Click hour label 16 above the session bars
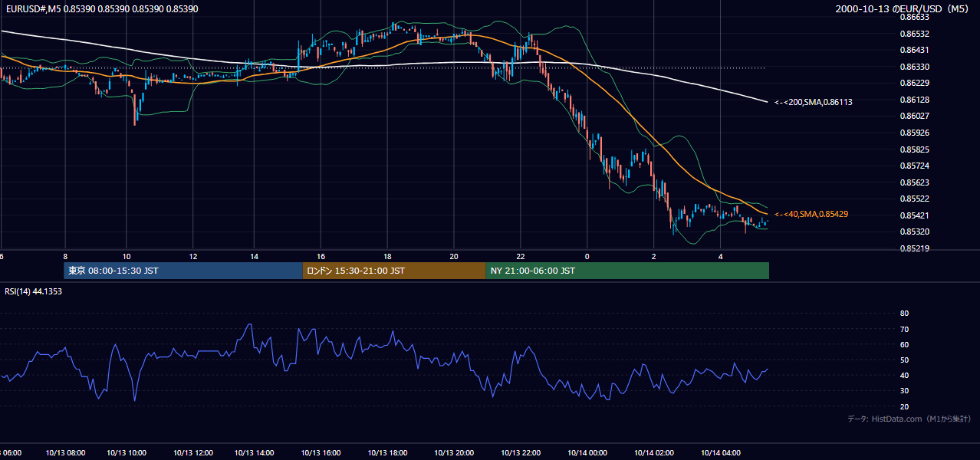 click(321, 257)
